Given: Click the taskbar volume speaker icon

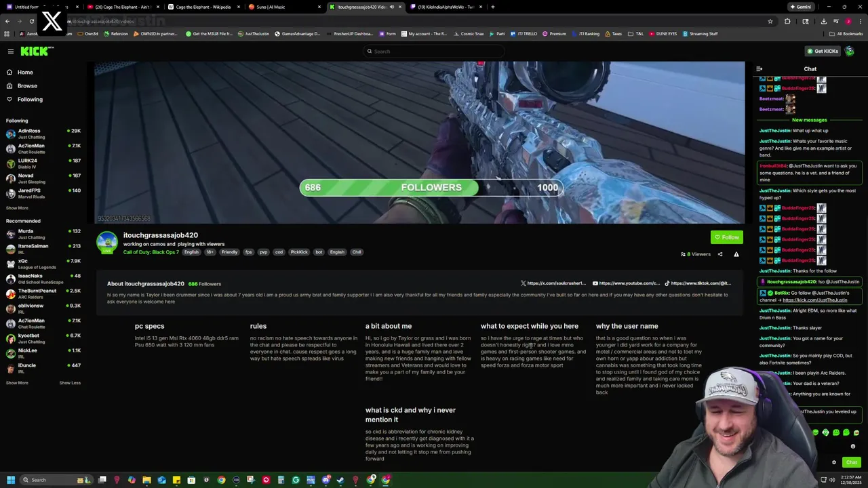Looking at the screenshot, I should pos(832,480).
